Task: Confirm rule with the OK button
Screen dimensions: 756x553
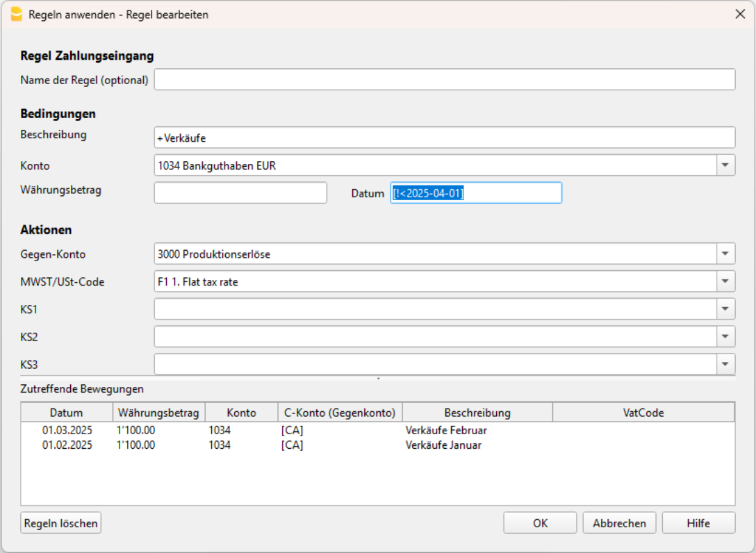Action: point(540,523)
